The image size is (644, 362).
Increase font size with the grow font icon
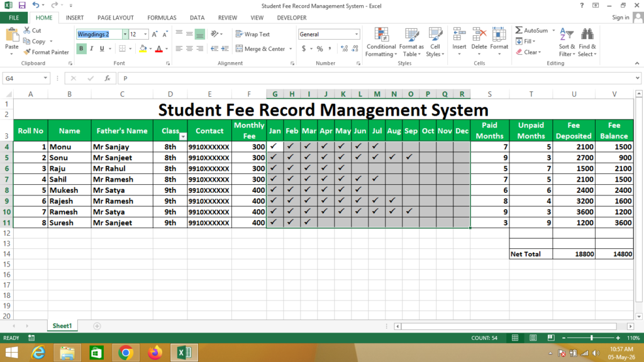click(x=155, y=35)
